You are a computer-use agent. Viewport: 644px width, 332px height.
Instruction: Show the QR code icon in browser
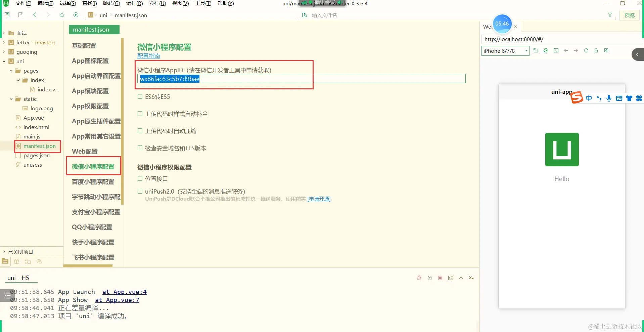[x=606, y=50]
